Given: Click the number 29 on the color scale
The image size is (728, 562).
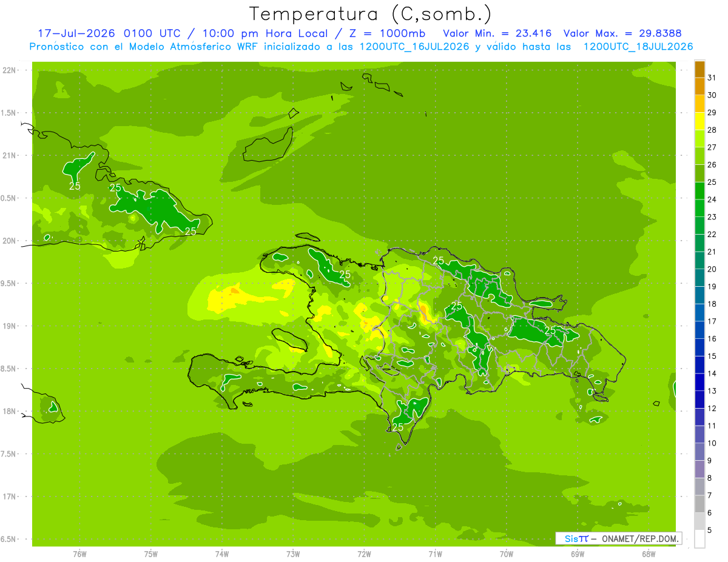Looking at the screenshot, I should coord(712,113).
